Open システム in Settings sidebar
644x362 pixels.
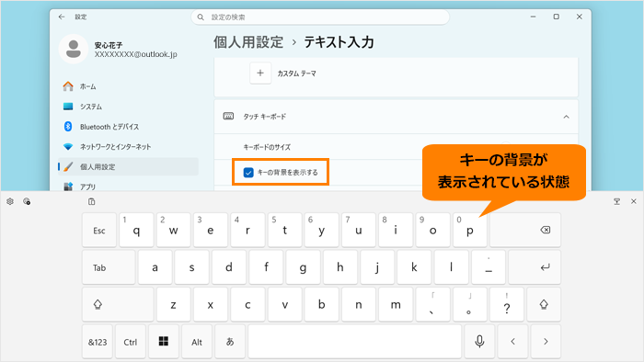click(x=128, y=107)
